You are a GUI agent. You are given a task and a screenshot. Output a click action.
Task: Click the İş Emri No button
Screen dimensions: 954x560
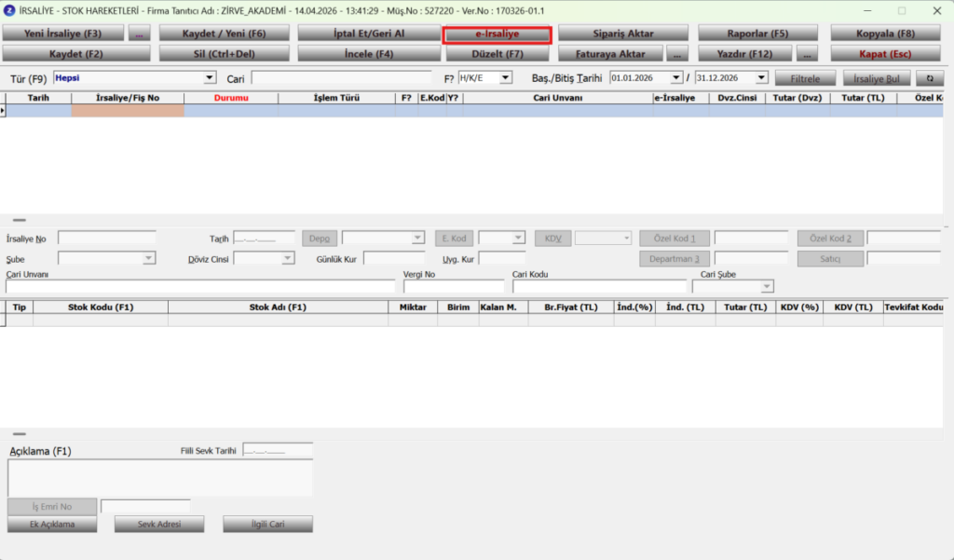point(52,507)
